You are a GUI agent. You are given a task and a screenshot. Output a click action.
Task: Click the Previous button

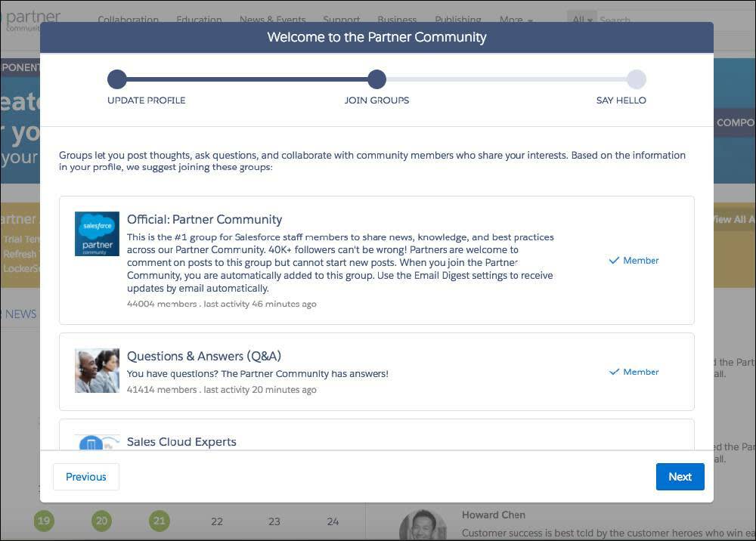tap(85, 477)
